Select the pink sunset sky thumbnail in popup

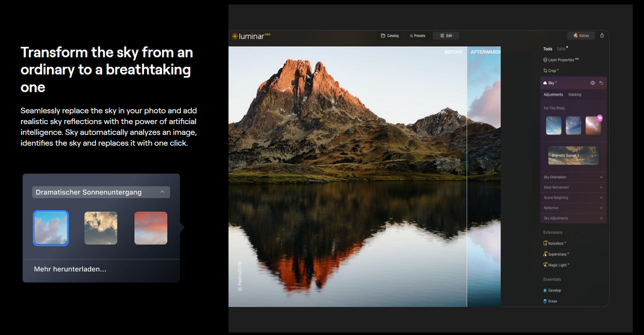(x=150, y=228)
